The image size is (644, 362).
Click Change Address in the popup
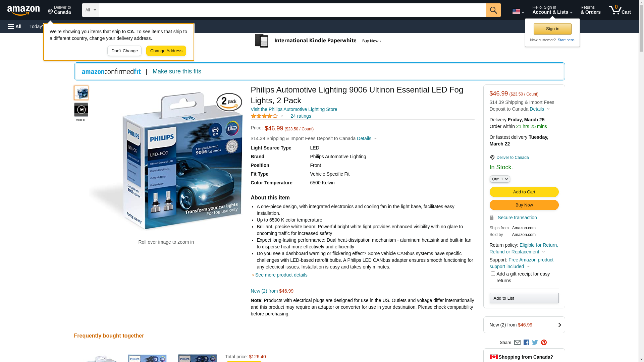click(166, 51)
